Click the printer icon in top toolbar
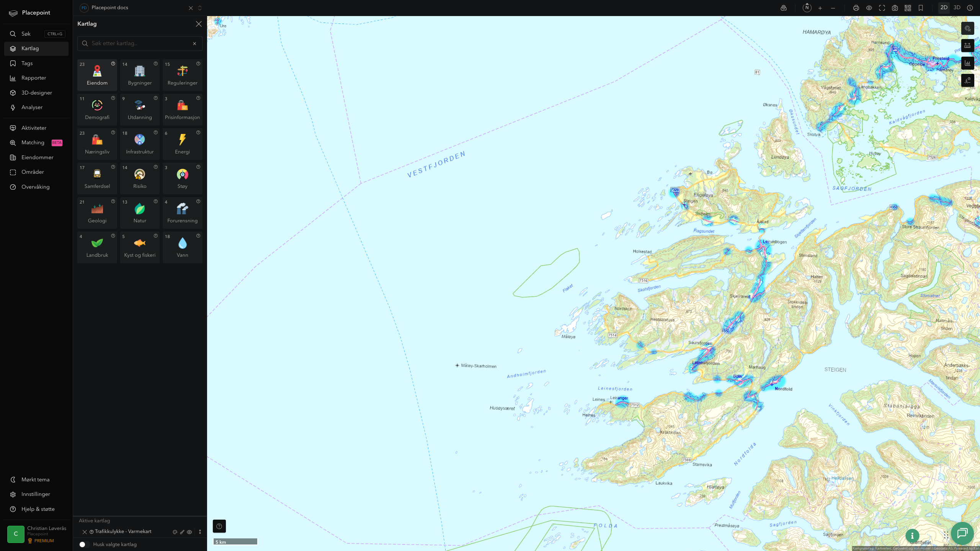 click(x=856, y=8)
